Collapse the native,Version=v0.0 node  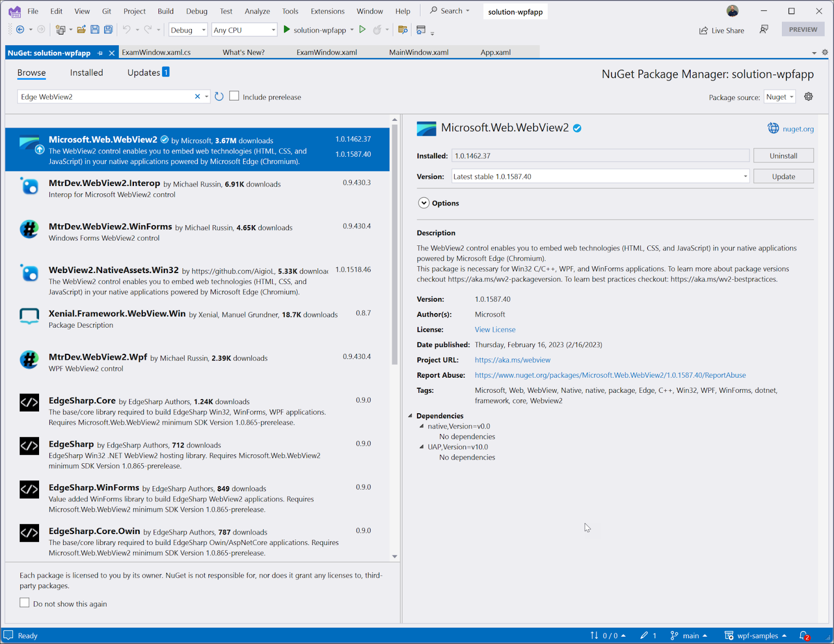pyautogui.click(x=422, y=426)
